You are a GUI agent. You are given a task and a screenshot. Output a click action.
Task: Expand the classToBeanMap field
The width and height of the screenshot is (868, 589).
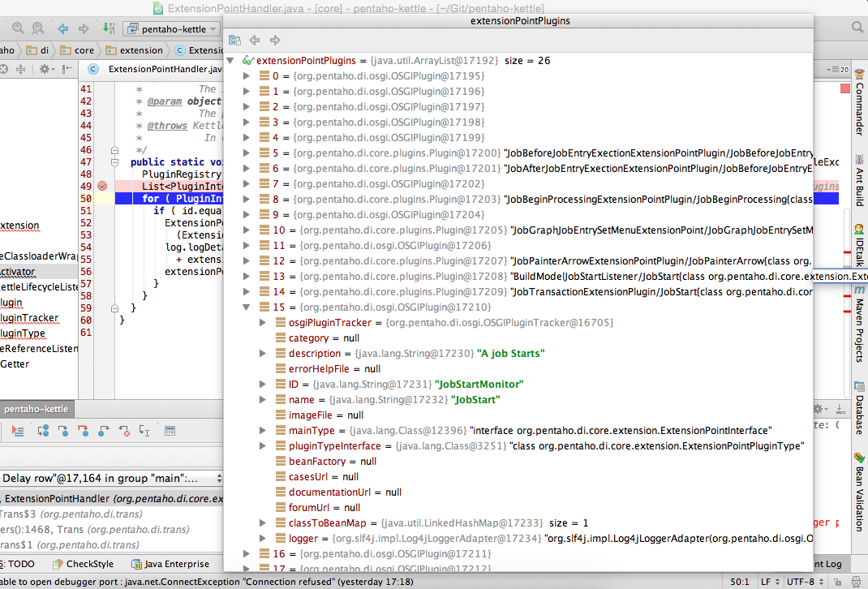[263, 523]
